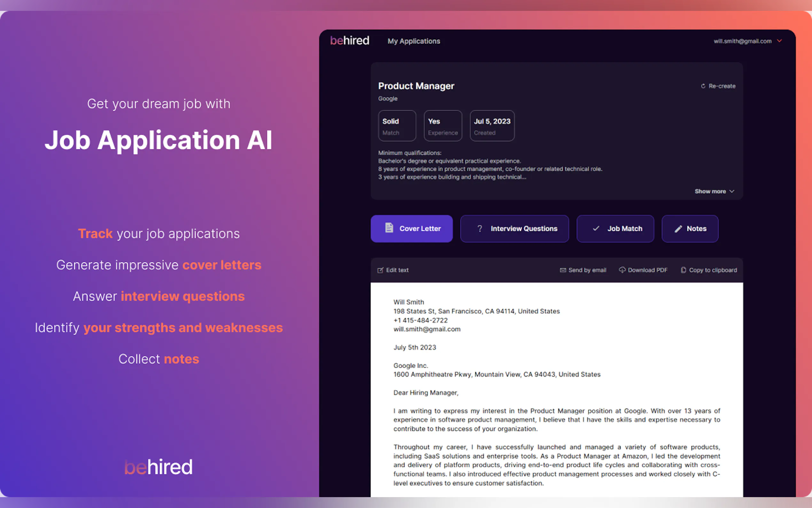Click the Send by email envelope icon

pos(563,270)
